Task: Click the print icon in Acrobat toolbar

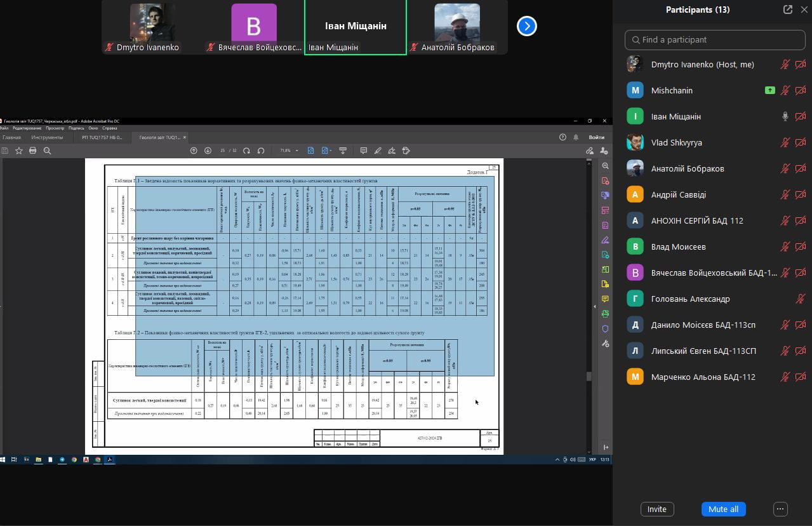Action: [x=33, y=151]
